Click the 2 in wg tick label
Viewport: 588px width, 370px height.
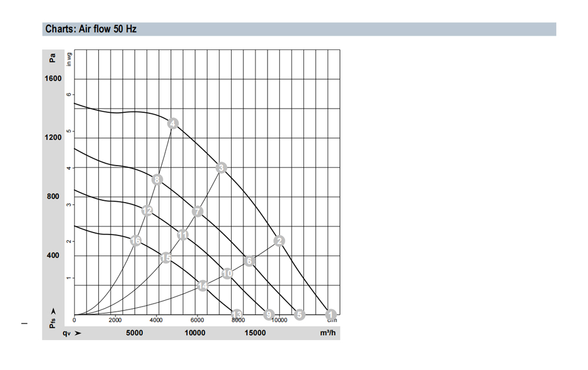click(69, 241)
